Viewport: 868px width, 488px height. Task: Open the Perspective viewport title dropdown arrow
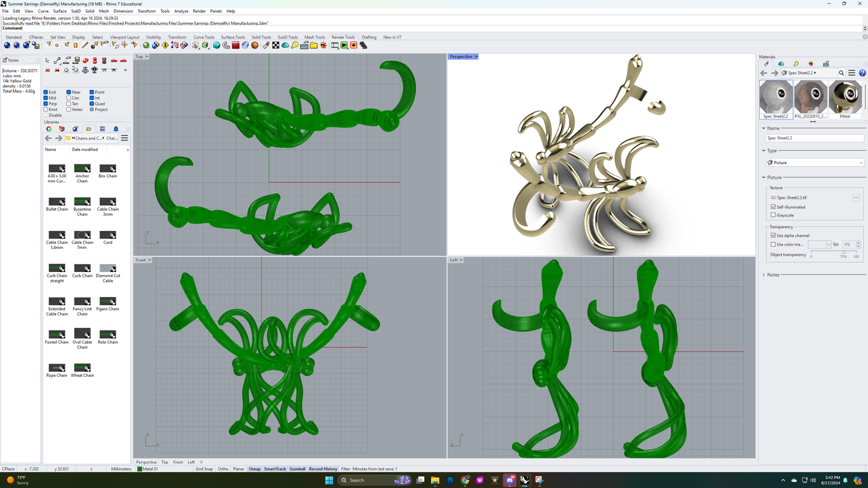coord(476,57)
